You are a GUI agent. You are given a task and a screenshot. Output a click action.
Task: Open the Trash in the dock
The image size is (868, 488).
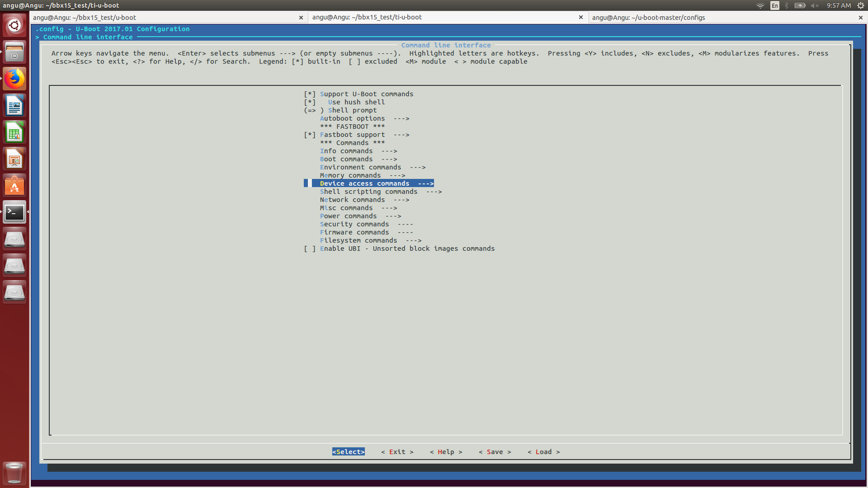(14, 473)
